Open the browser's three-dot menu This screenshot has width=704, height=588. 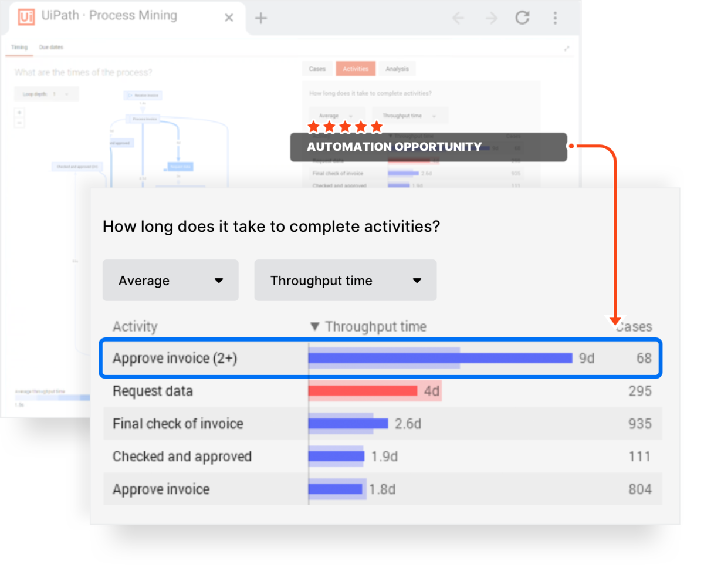coord(555,18)
